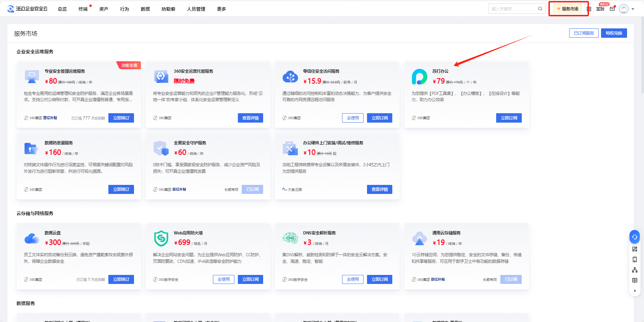Click the organization tree sidebar icon

pyautogui.click(x=635, y=270)
